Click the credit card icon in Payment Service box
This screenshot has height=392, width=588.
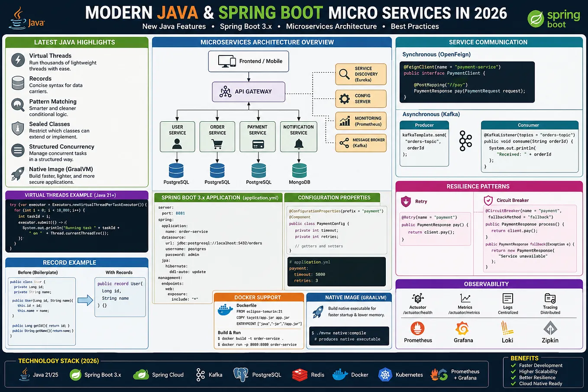click(258, 145)
